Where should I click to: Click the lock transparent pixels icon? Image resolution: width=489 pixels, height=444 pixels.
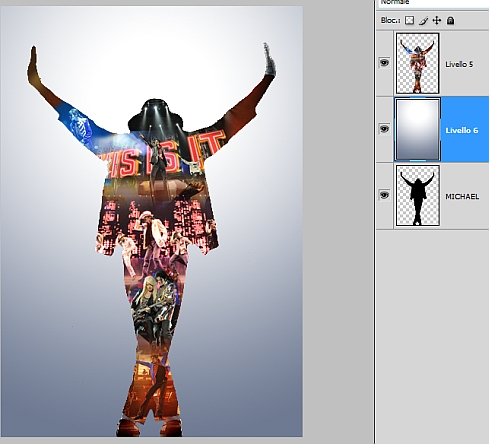(x=409, y=21)
